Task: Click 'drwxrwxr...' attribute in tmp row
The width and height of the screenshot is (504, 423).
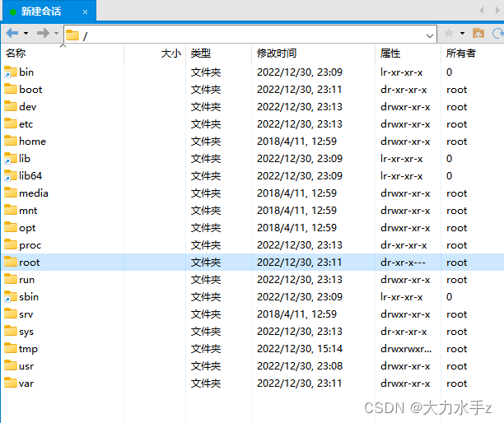Action: point(406,349)
